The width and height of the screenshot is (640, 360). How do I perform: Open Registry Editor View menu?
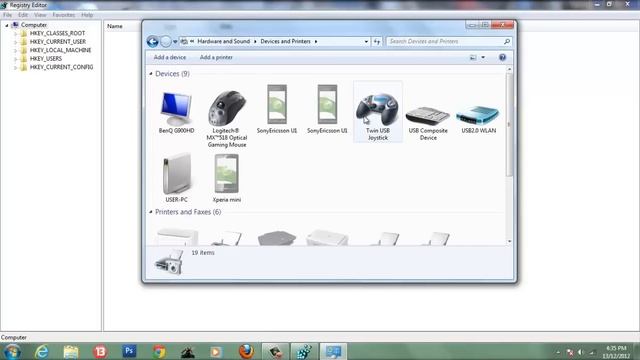40,15
